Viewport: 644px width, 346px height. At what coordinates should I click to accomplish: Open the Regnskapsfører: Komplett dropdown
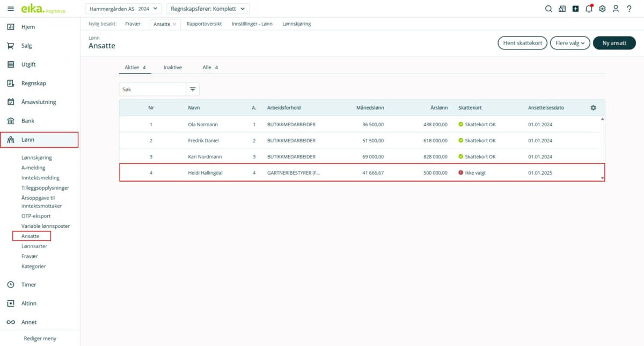click(208, 9)
